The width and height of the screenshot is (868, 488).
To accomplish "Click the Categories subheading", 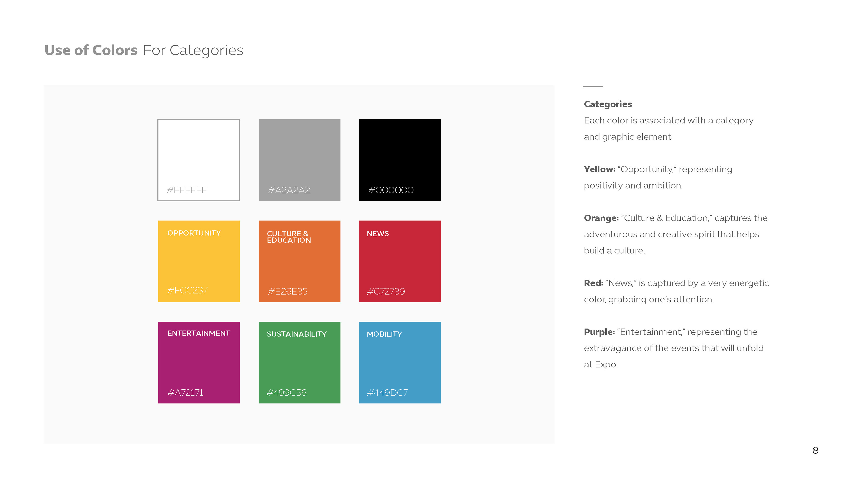I will click(608, 104).
